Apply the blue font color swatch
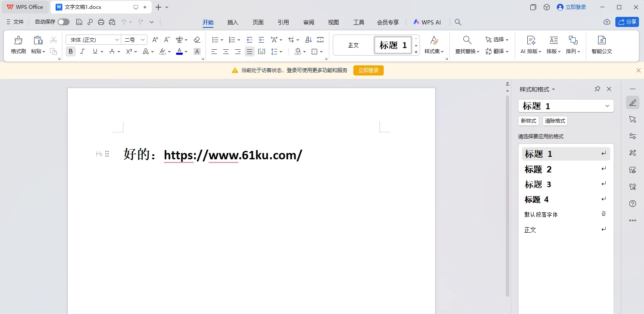Screen dimensions: 644x314 tap(179, 51)
